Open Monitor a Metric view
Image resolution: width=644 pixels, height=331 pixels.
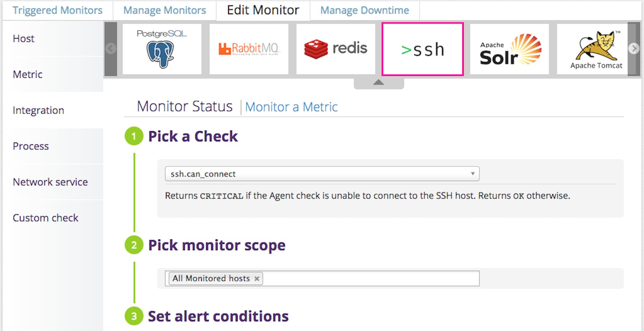pos(291,107)
